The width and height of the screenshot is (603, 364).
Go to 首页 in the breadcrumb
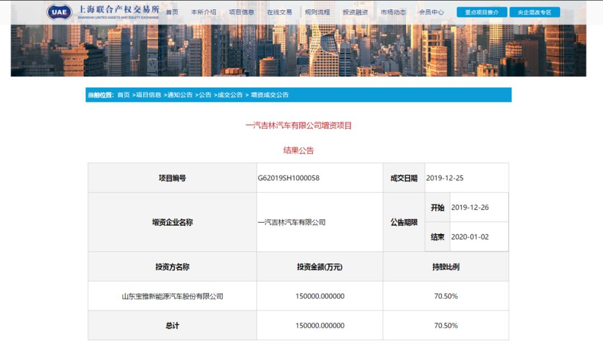point(123,95)
